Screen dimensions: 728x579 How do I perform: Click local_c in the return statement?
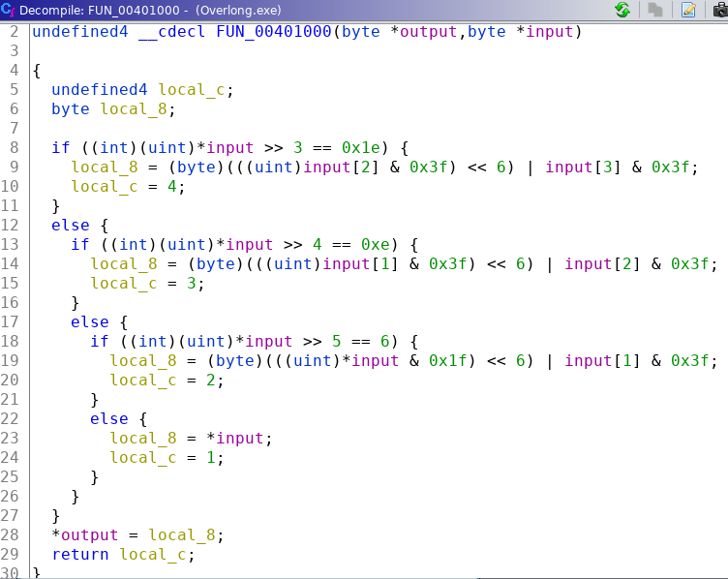coord(153,555)
